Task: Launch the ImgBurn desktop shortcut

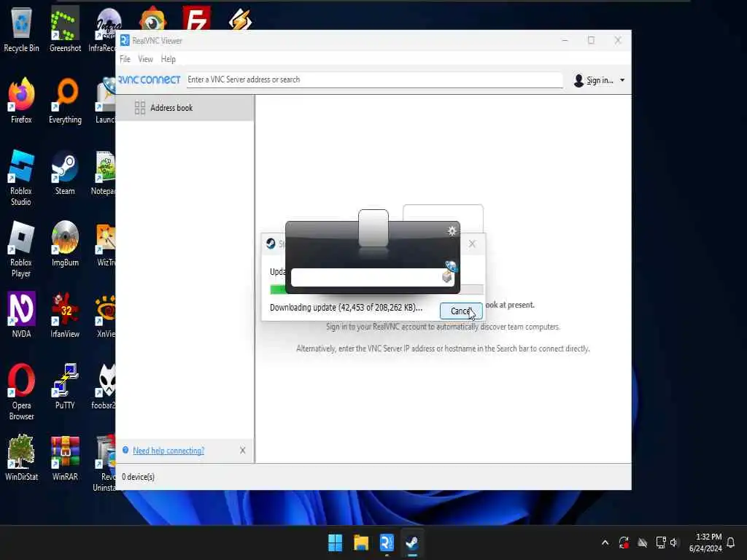Action: (x=65, y=243)
